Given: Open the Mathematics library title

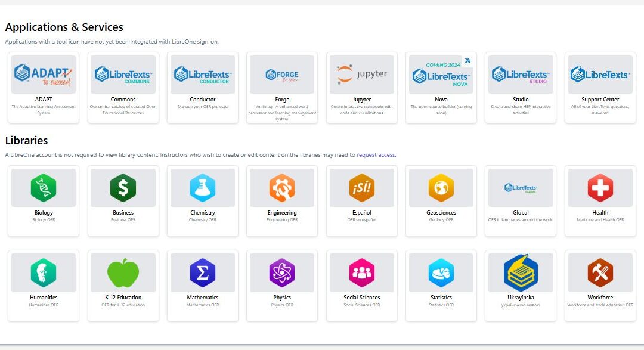Looking at the screenshot, I should (x=203, y=298).
